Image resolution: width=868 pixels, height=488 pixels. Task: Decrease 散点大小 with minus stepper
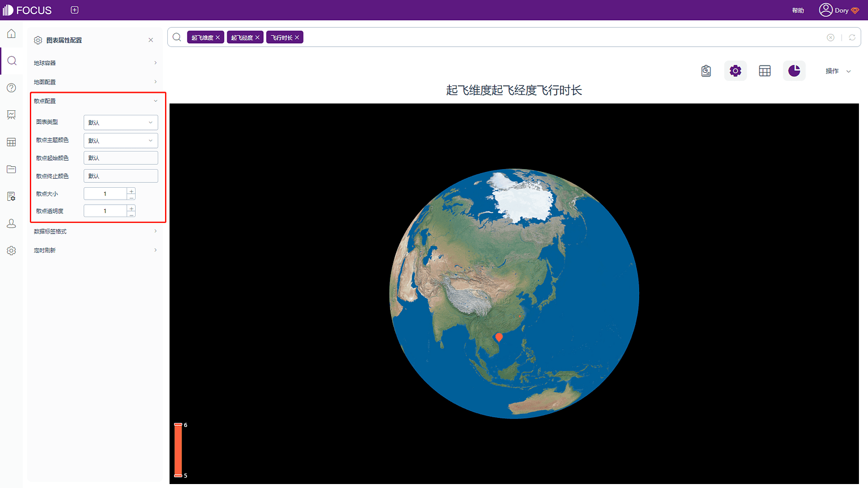coord(131,197)
